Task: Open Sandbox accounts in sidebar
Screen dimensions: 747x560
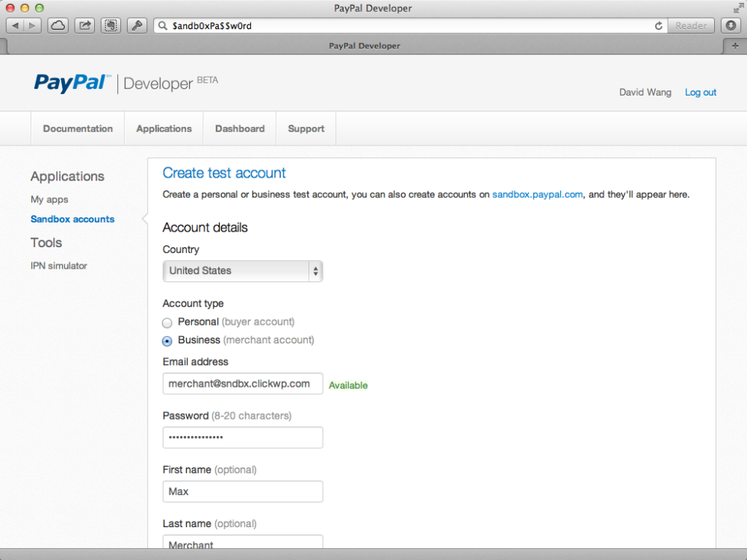Action: tap(72, 219)
